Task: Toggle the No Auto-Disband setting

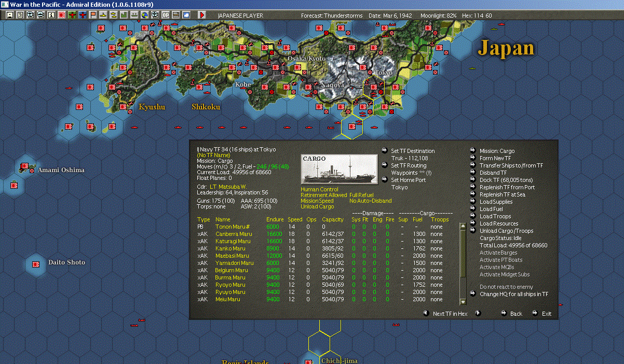Action: pos(370,201)
